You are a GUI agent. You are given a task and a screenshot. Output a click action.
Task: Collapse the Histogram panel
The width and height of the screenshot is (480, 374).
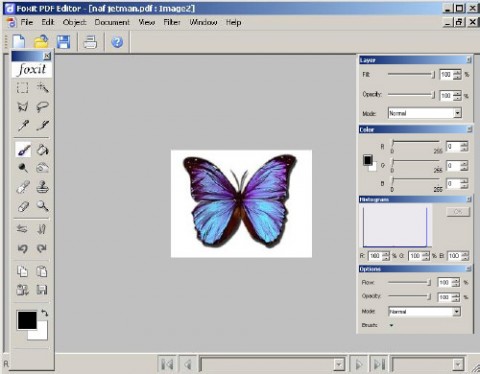point(469,199)
